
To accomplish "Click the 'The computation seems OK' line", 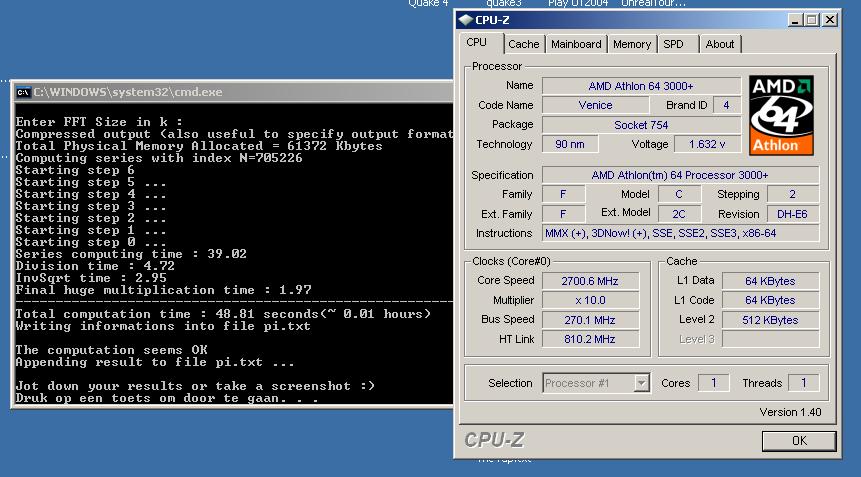I will click(x=111, y=350).
